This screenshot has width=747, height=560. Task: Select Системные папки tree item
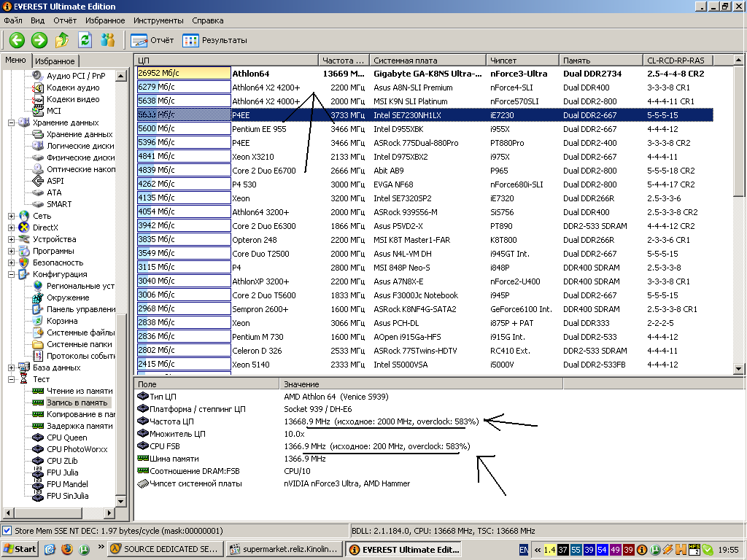pos(79,344)
